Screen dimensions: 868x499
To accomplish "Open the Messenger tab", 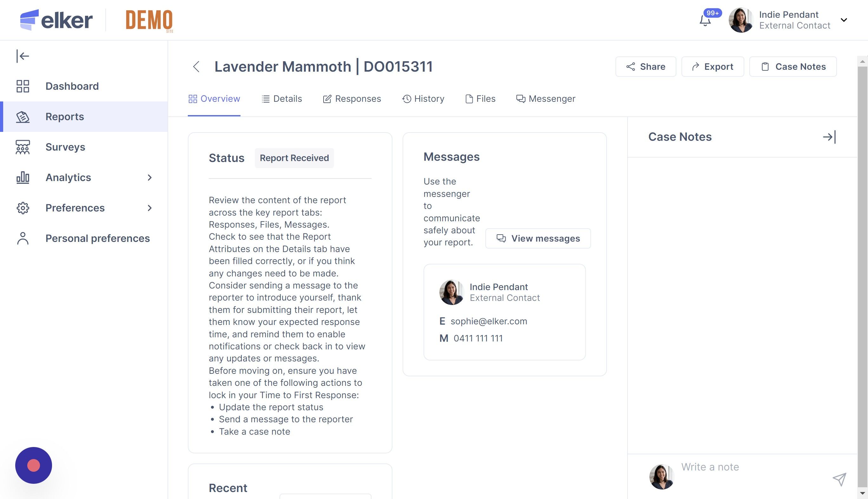I will coord(546,99).
